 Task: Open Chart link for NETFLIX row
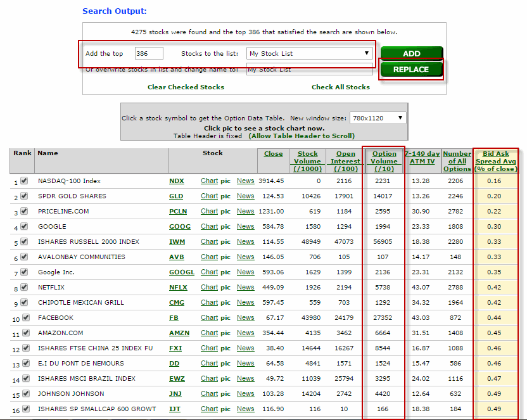[210, 287]
